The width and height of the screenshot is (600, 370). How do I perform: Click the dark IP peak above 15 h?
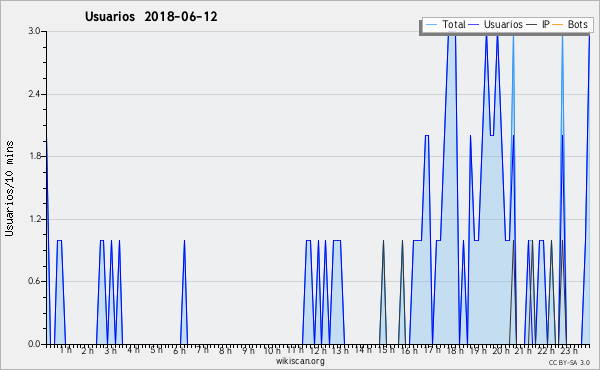point(383,293)
